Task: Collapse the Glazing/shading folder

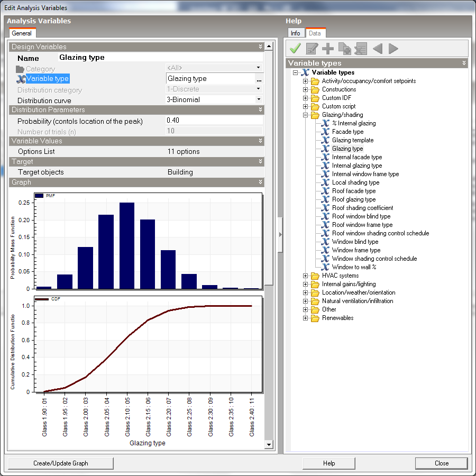Action: click(x=306, y=115)
